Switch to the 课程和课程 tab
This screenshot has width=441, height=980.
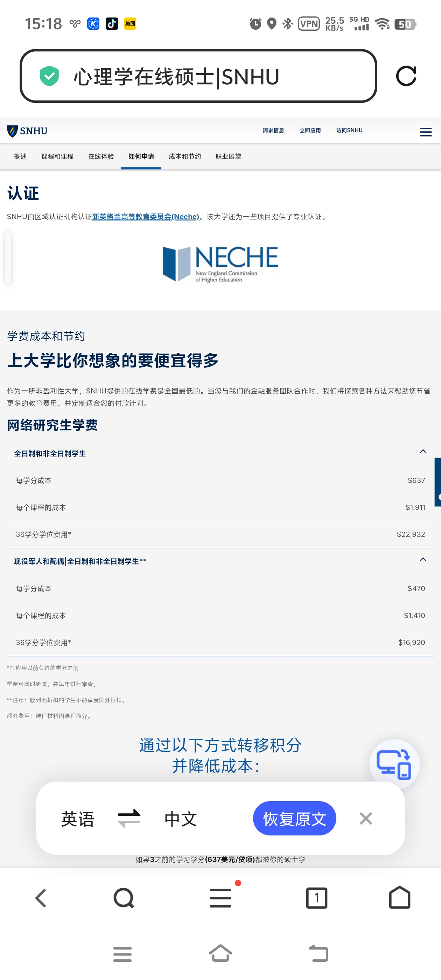(57, 156)
